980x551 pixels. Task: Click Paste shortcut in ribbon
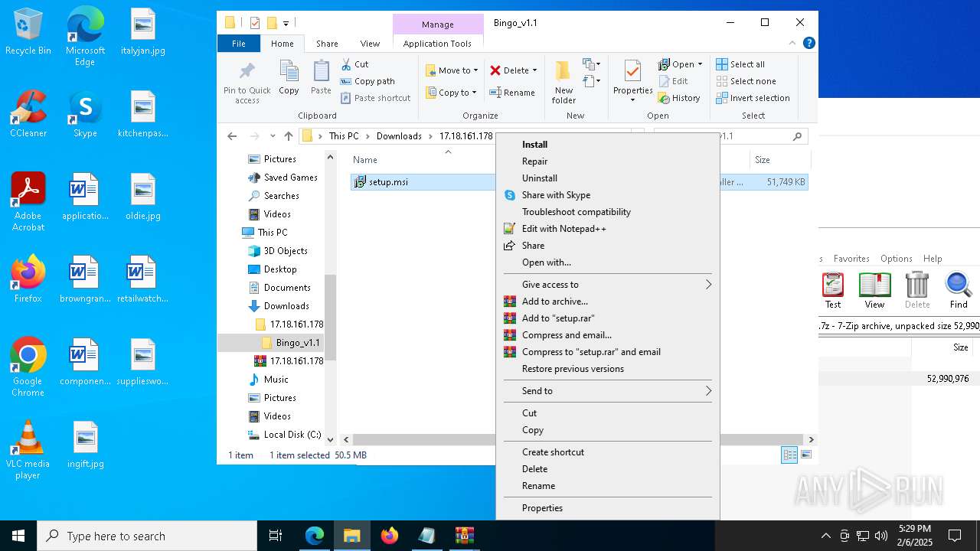tap(375, 98)
